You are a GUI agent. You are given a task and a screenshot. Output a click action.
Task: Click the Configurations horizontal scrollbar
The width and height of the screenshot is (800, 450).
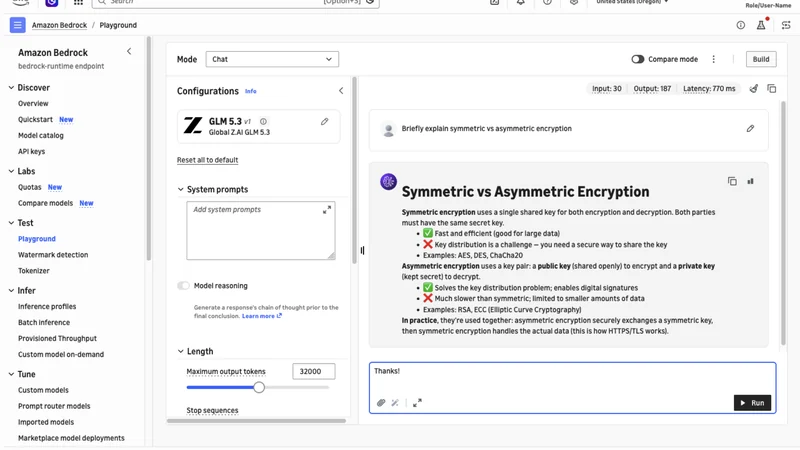click(x=256, y=421)
